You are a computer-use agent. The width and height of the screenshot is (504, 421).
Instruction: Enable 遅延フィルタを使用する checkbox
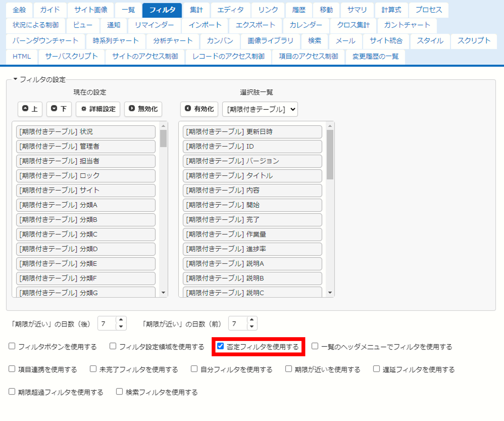click(376, 369)
